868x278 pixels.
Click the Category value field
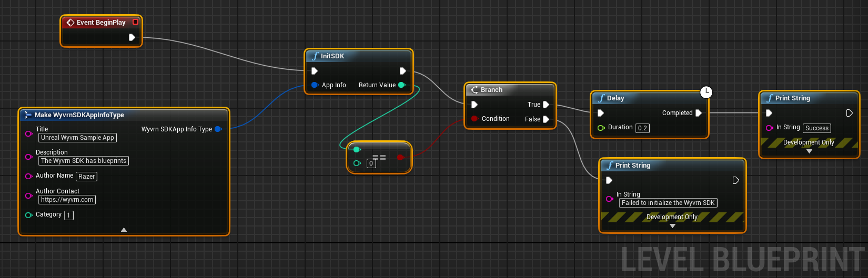(x=69, y=215)
